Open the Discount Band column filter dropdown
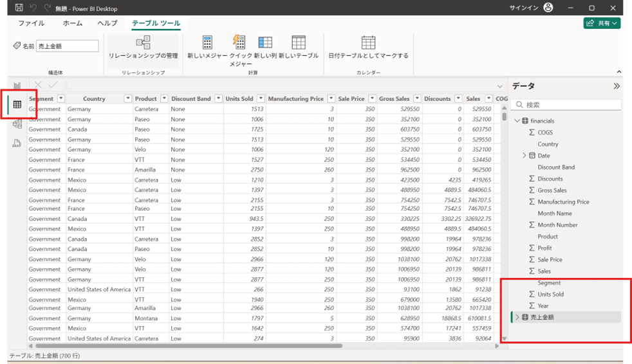 [218, 98]
